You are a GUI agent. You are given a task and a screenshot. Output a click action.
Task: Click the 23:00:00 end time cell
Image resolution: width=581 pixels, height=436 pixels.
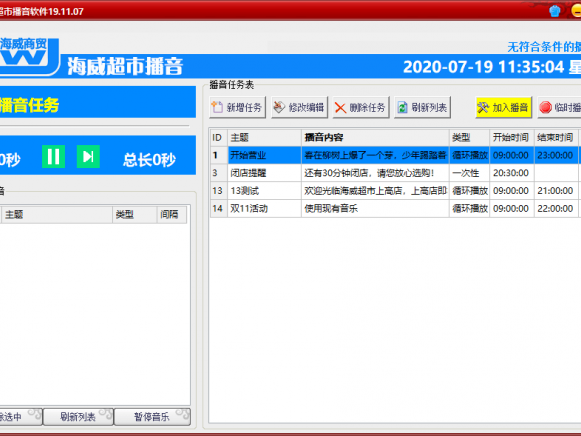(x=556, y=155)
